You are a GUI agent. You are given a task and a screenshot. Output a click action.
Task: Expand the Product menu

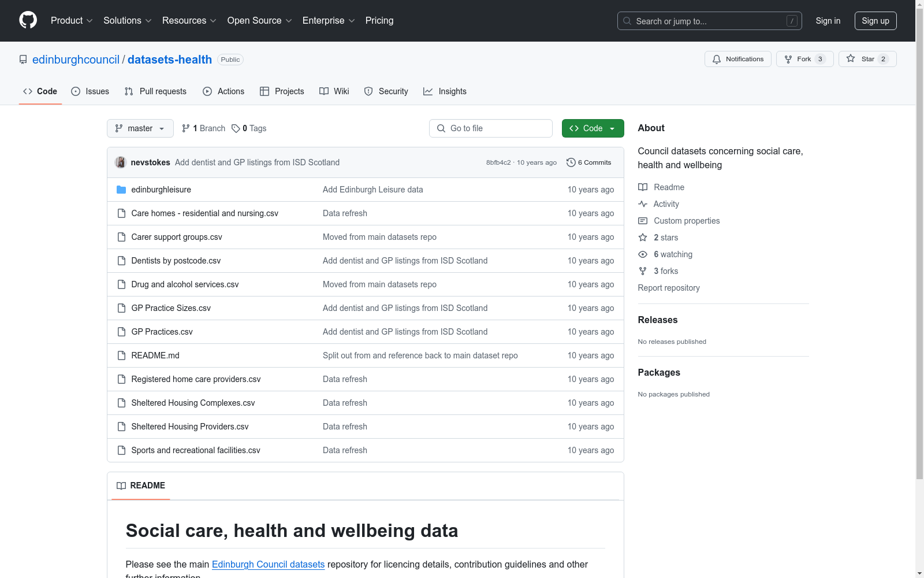(72, 21)
